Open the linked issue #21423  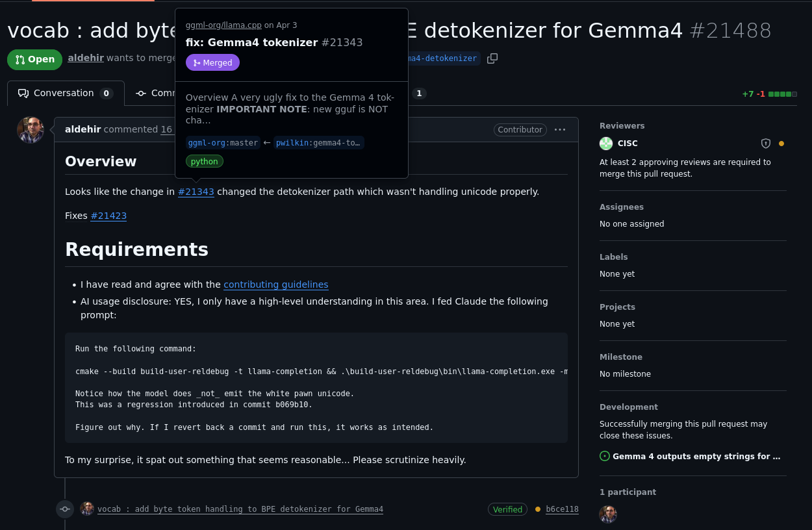point(108,216)
